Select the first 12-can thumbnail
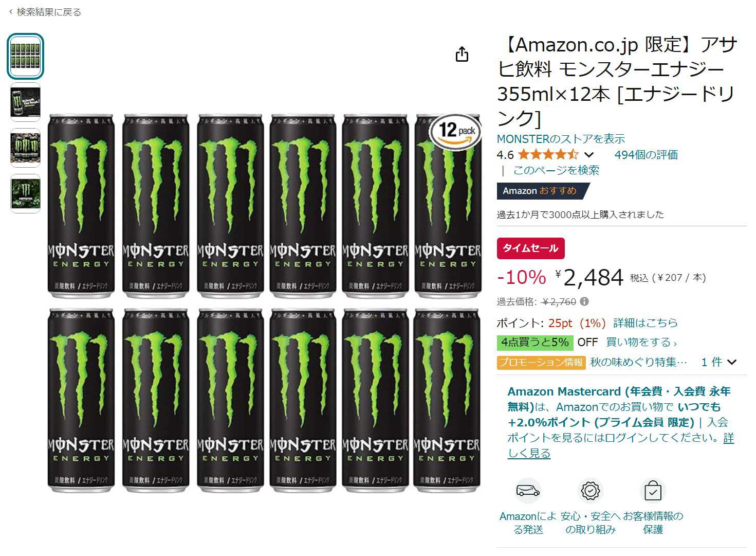The width and height of the screenshot is (756, 556). coord(25,56)
